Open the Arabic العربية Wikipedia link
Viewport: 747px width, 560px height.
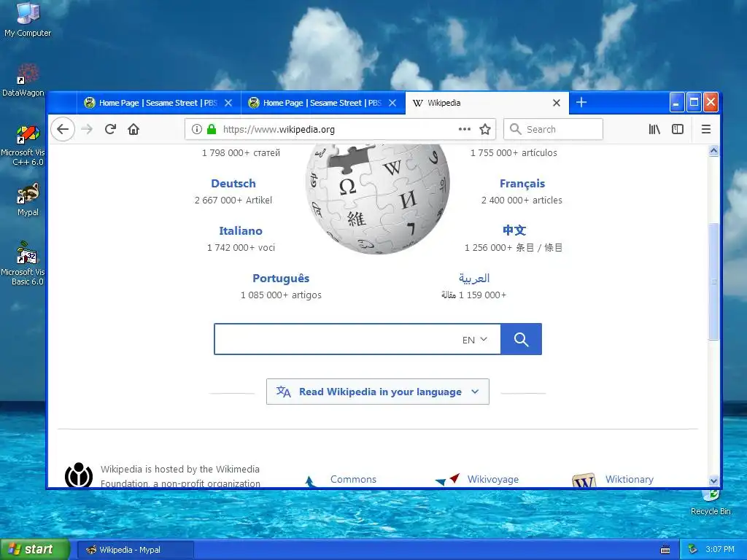tap(474, 278)
